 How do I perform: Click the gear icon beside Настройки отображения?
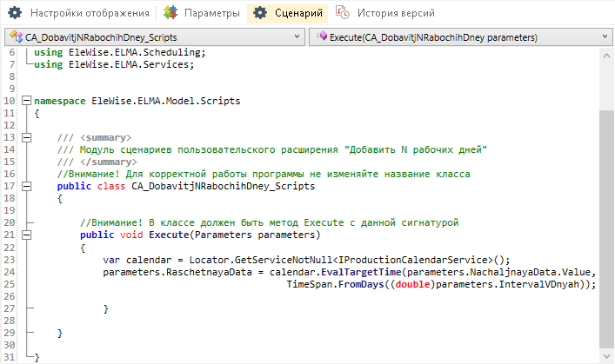[x=15, y=14]
